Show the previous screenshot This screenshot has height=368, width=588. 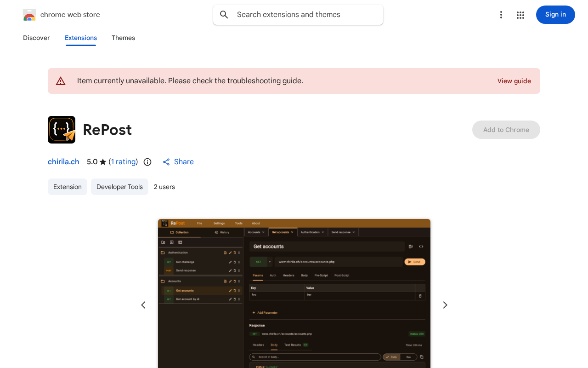143,305
